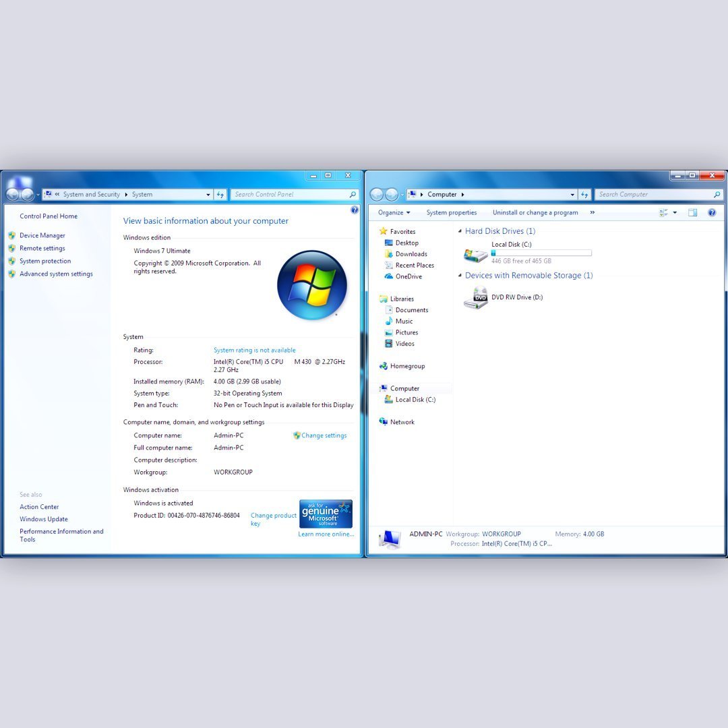
Task: Open Performance Information and Tools link
Action: [61, 535]
